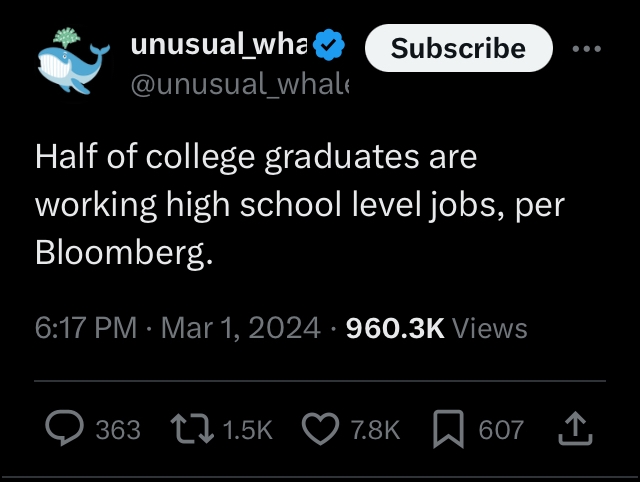The width and height of the screenshot is (640, 482).
Task: Click the 6:17 PM timestamp
Action: (x=85, y=328)
